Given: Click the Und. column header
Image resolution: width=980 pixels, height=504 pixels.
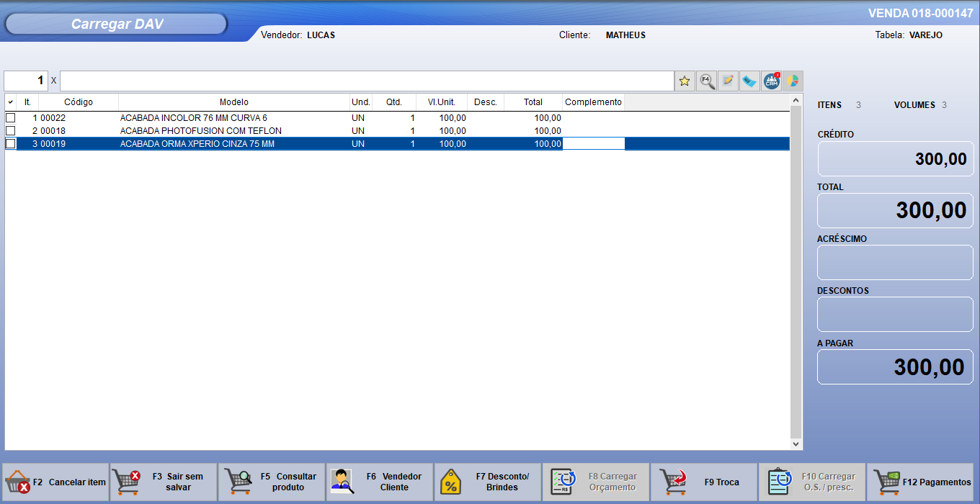Looking at the screenshot, I should (361, 102).
